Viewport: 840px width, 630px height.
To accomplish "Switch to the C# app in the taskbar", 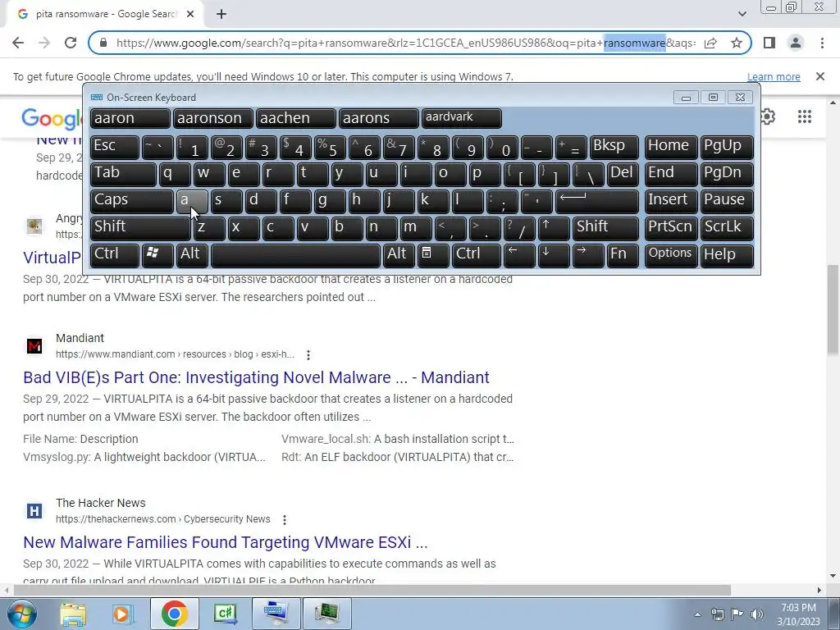I will pos(226,614).
